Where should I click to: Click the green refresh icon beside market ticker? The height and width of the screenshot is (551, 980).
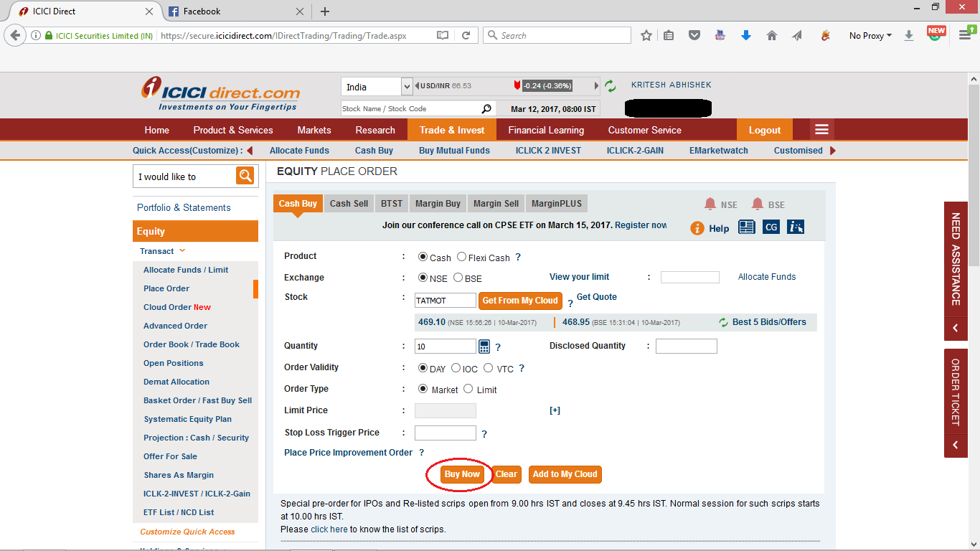coord(611,86)
